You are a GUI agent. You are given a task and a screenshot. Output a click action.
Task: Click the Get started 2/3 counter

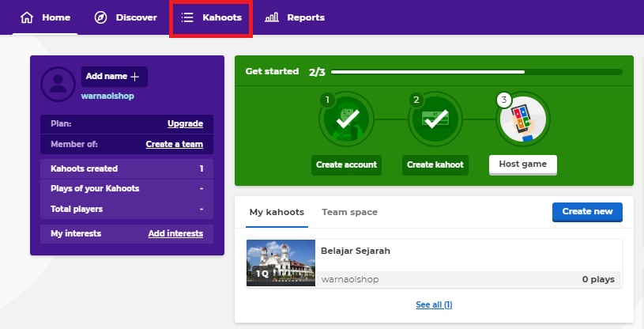[317, 73]
